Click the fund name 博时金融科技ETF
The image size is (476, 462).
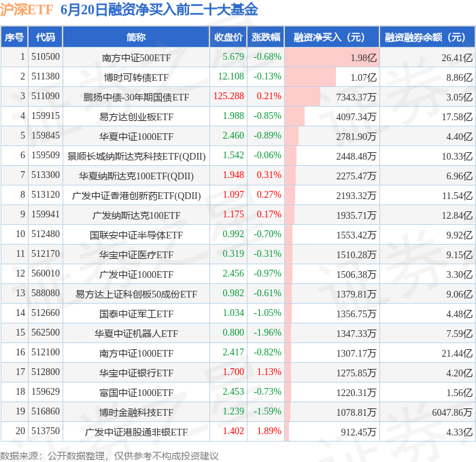136,412
